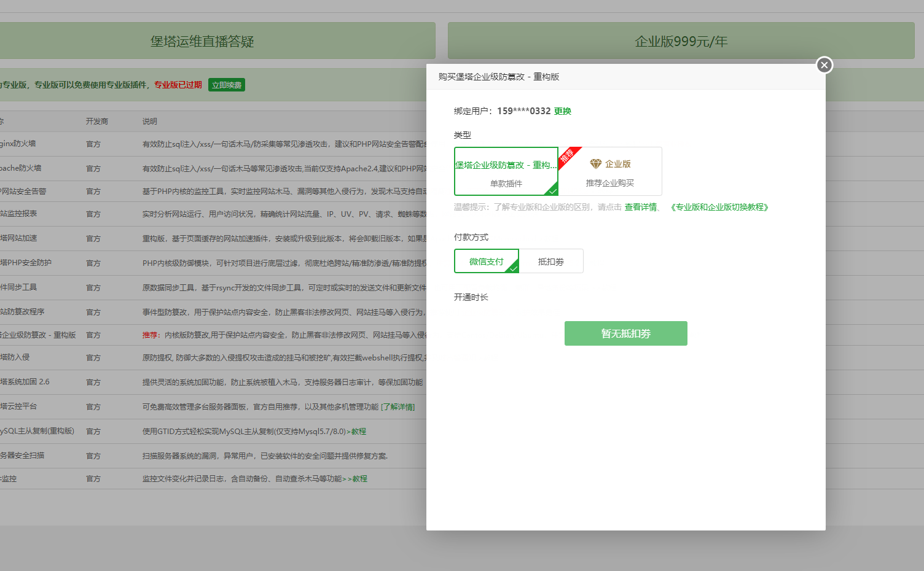
Task: Select 企业级防篡改 - 重构版 plugin name
Action: [x=38, y=335]
